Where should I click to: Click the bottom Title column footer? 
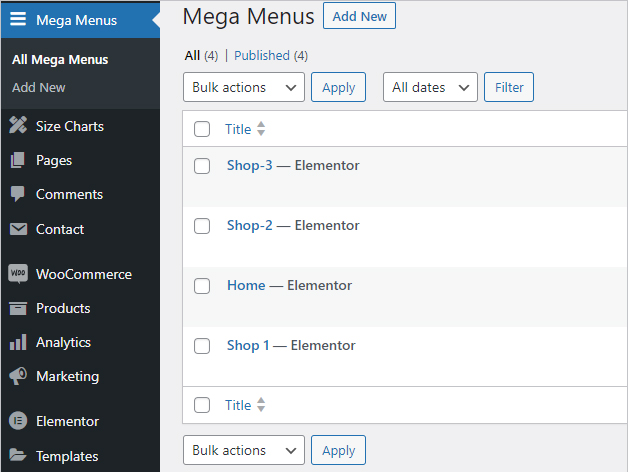coord(238,405)
